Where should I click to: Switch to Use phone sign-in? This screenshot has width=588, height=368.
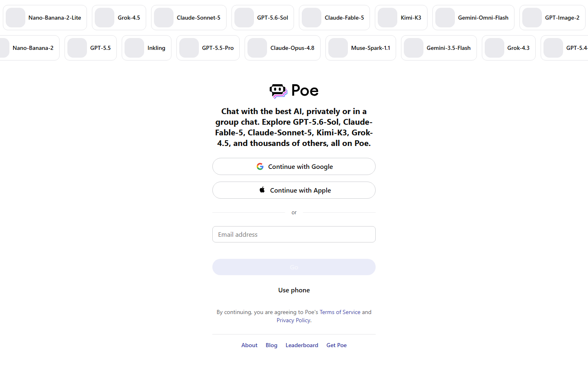coord(294,290)
